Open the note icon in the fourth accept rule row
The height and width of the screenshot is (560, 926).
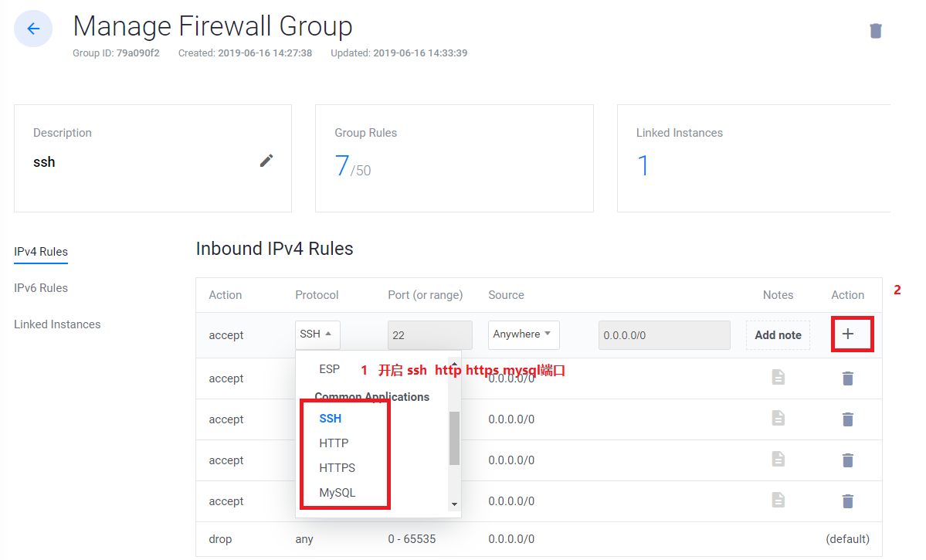click(x=778, y=501)
